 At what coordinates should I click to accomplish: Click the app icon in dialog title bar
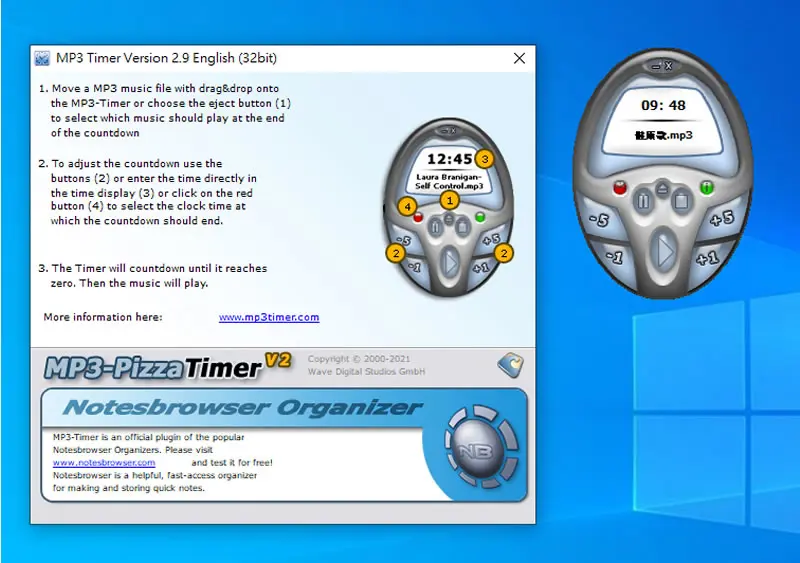coord(42,58)
